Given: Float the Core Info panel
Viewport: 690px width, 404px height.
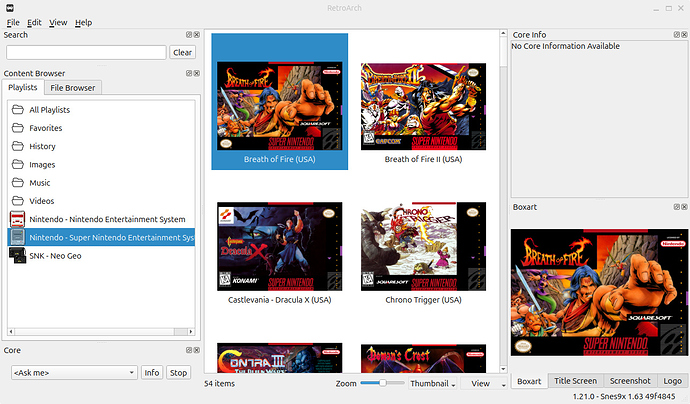Looking at the screenshot, I should coord(677,35).
